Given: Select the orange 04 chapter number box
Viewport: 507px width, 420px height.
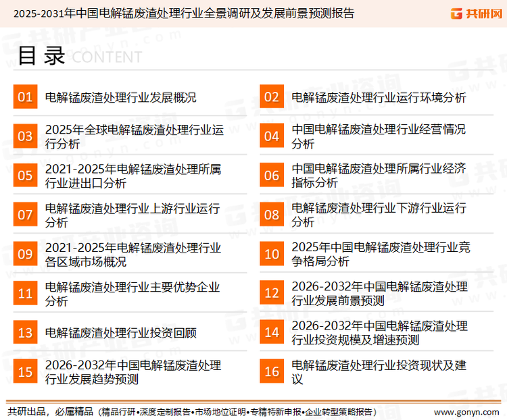Looking at the screenshot, I should coord(272,136).
